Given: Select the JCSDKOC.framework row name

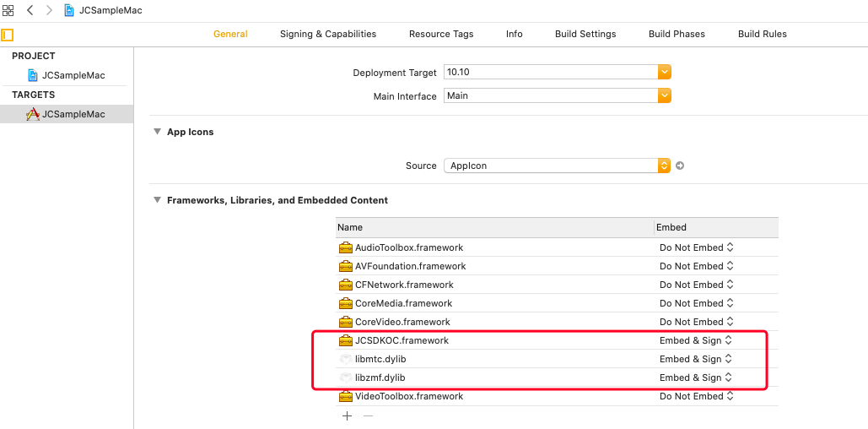Looking at the screenshot, I should click(402, 340).
